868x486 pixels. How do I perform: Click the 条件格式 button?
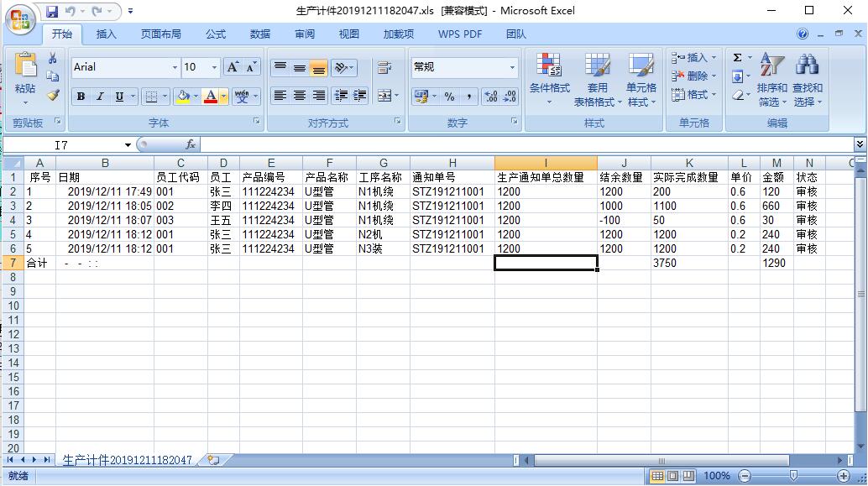click(x=549, y=78)
